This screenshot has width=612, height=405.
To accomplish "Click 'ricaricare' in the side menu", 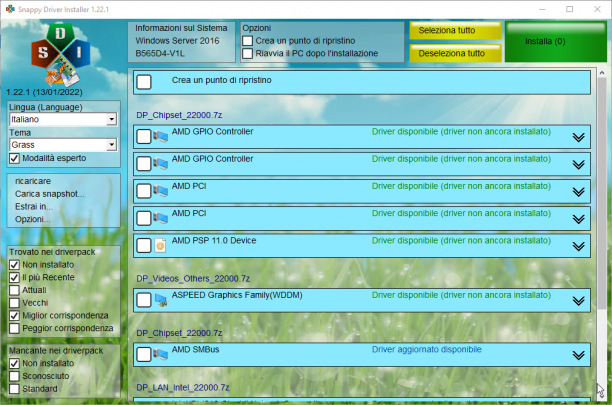I will [x=33, y=181].
